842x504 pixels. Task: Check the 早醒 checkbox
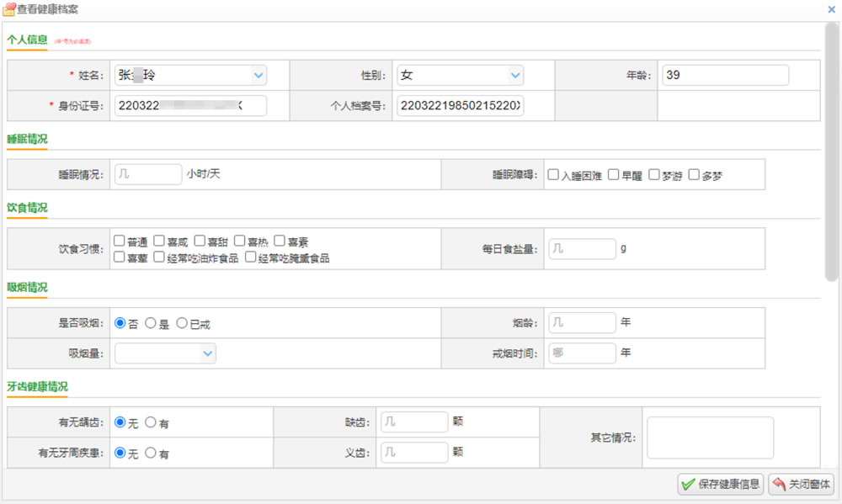click(613, 174)
